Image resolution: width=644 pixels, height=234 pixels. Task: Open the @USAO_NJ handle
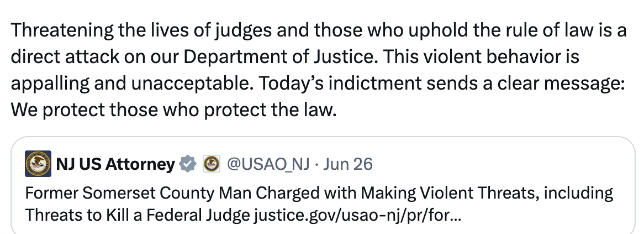pos(268,164)
